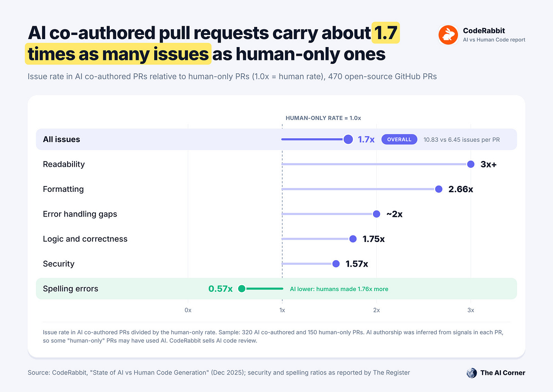Click "10.83 vs 6.45 issues per PR" text
This screenshot has width=553, height=392.
pos(461,139)
